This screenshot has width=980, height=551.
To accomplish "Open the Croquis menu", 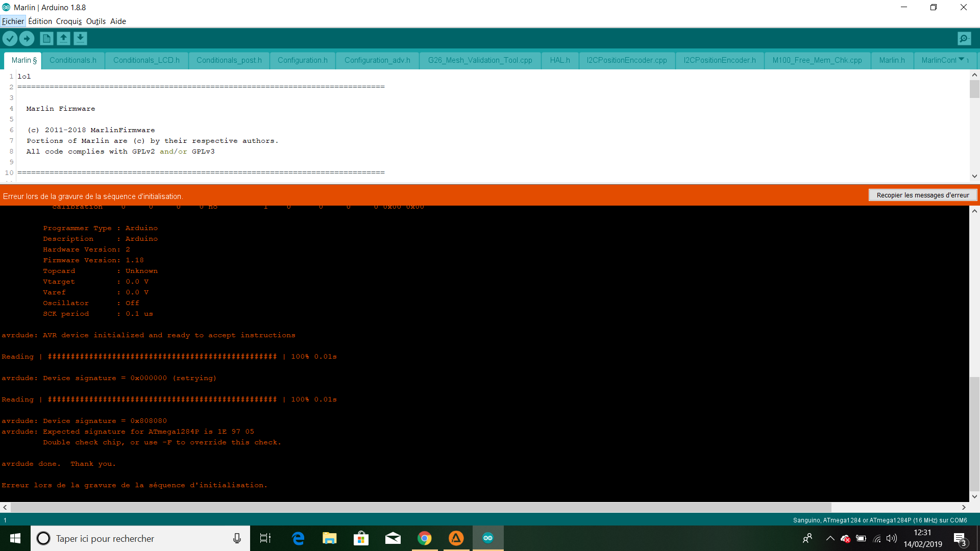I will [68, 21].
